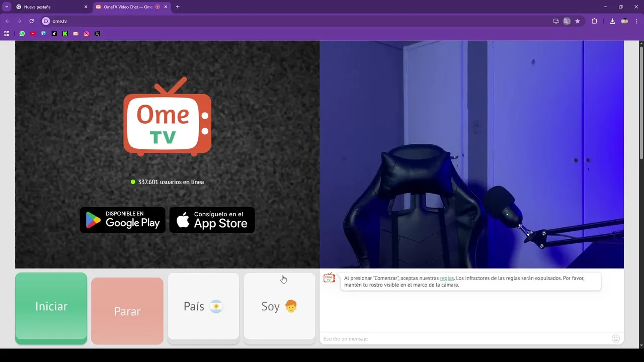Image resolution: width=644 pixels, height=362 pixels.
Task: Open the WhatsApp bookmark
Action: pyautogui.click(x=22, y=34)
